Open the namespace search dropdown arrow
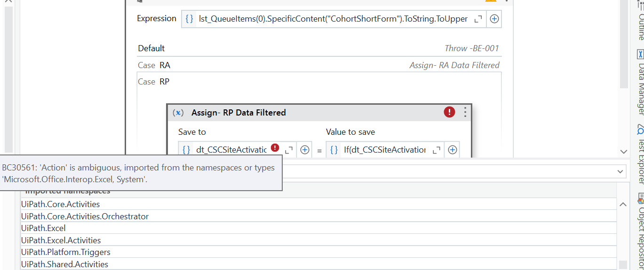The height and width of the screenshot is (270, 644). (620, 171)
